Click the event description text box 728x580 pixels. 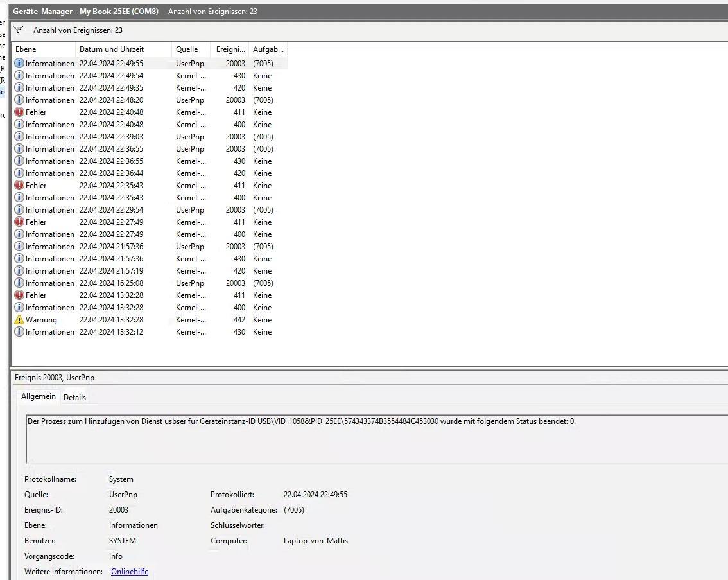(376, 439)
